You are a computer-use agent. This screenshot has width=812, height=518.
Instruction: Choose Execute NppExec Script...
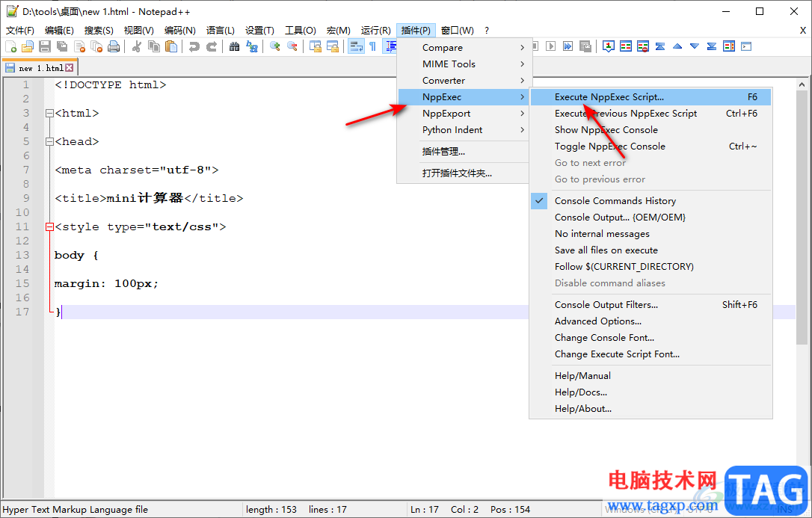pos(651,97)
